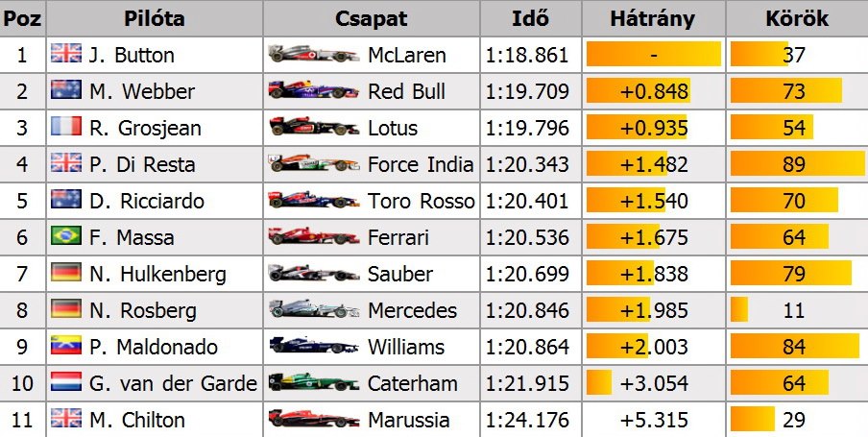Click the Venezuelan flag beside P. Maldonado
Image resolution: width=868 pixels, height=437 pixels.
coord(66,347)
